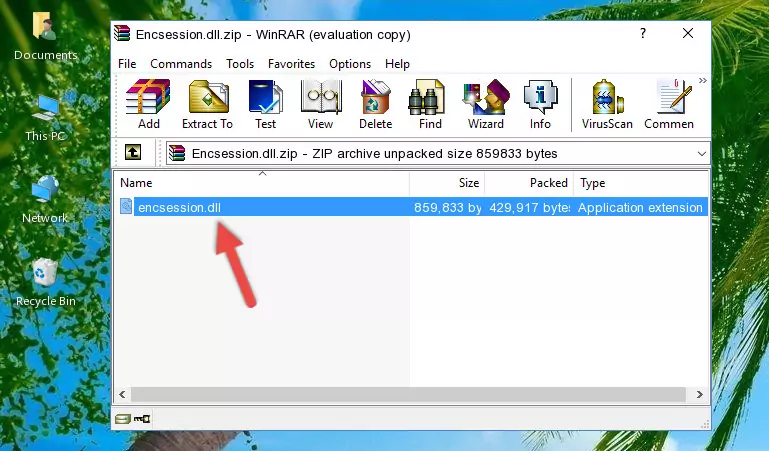
Task: Click the 429,917 packed size value
Action: (529, 207)
